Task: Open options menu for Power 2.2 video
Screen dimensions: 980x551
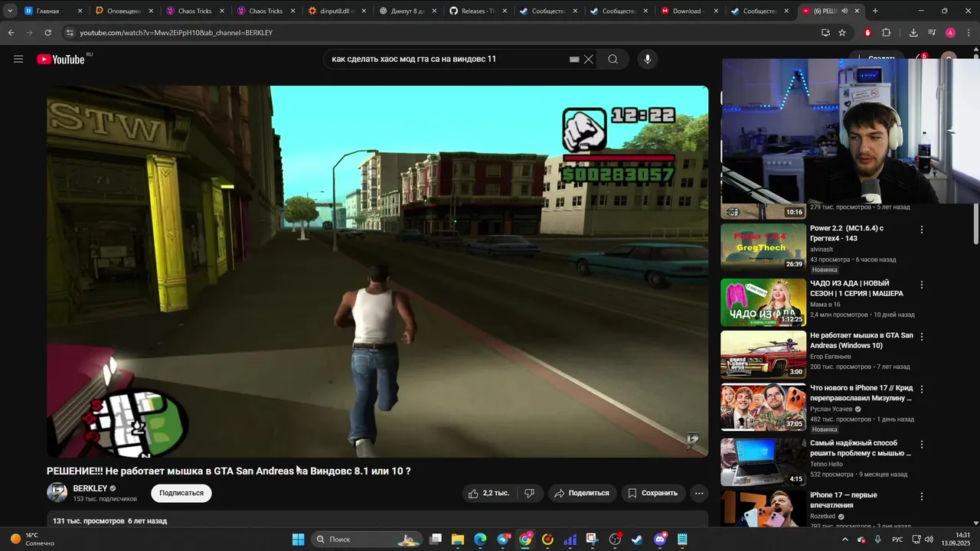Action: pos(922,230)
